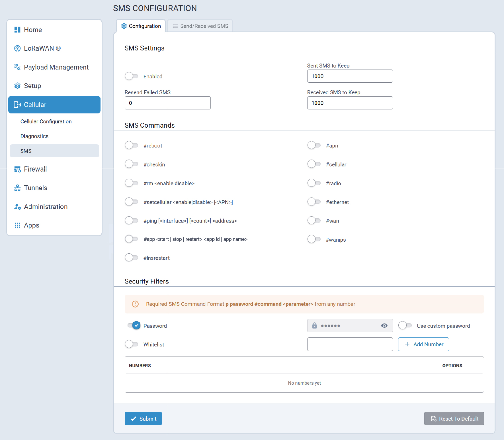Click the Payload Management icon
The width and height of the screenshot is (504, 440).
[x=17, y=67]
